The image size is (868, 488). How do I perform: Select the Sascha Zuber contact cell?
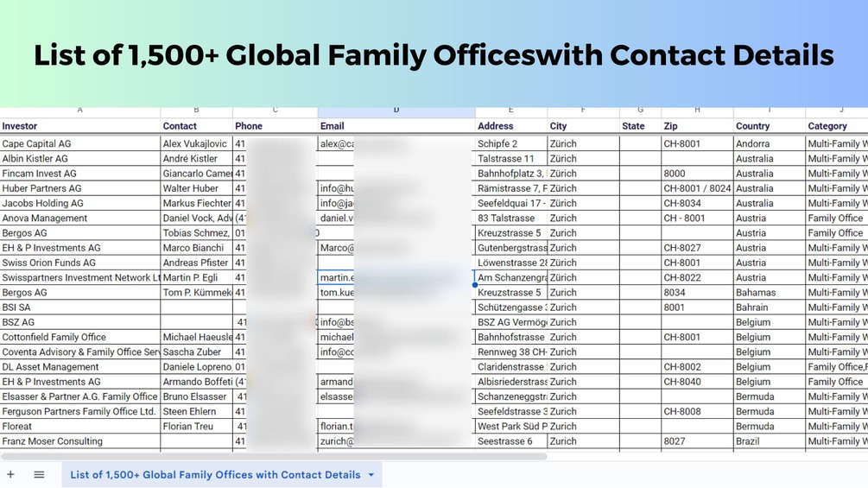(x=197, y=352)
